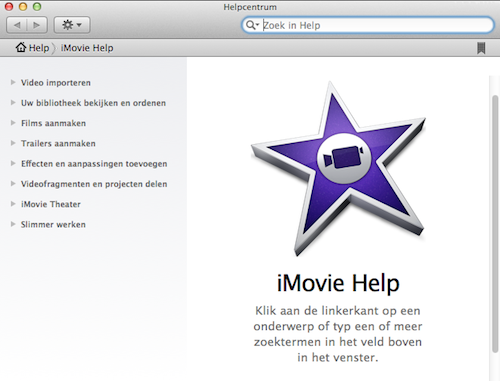Open the bookmarks icon
The image size is (500, 381).
point(481,48)
